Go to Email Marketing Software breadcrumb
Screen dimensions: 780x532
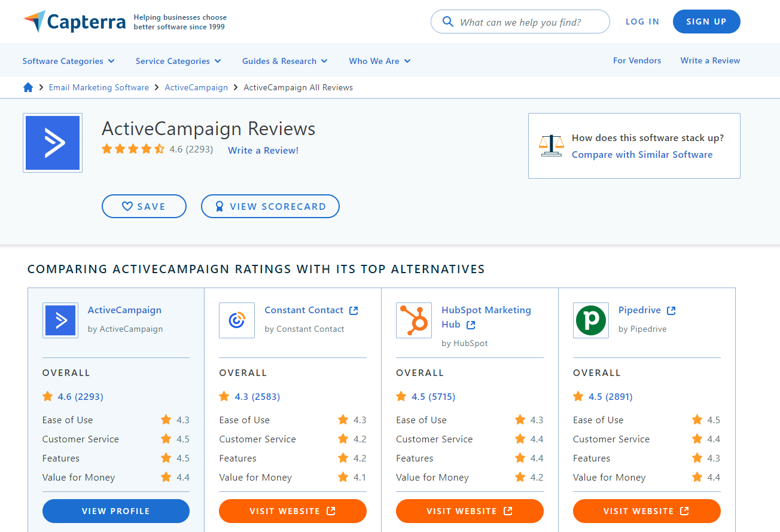[x=99, y=87]
